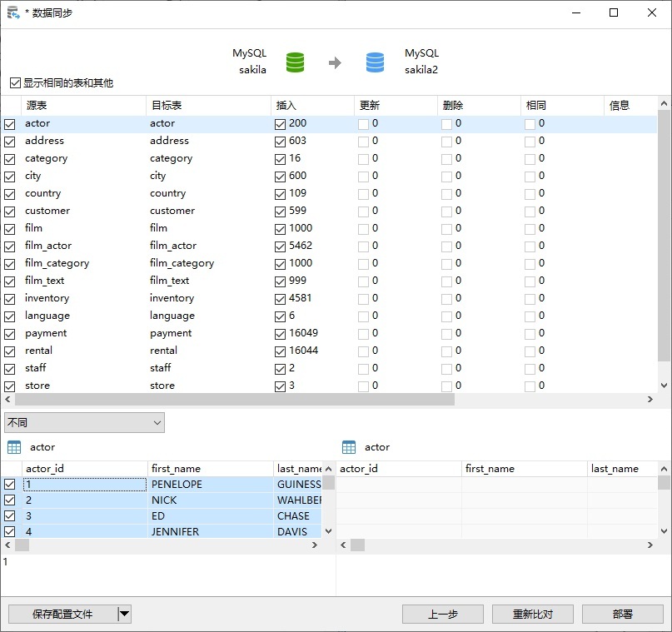Click the green sakila source database icon

click(x=295, y=62)
